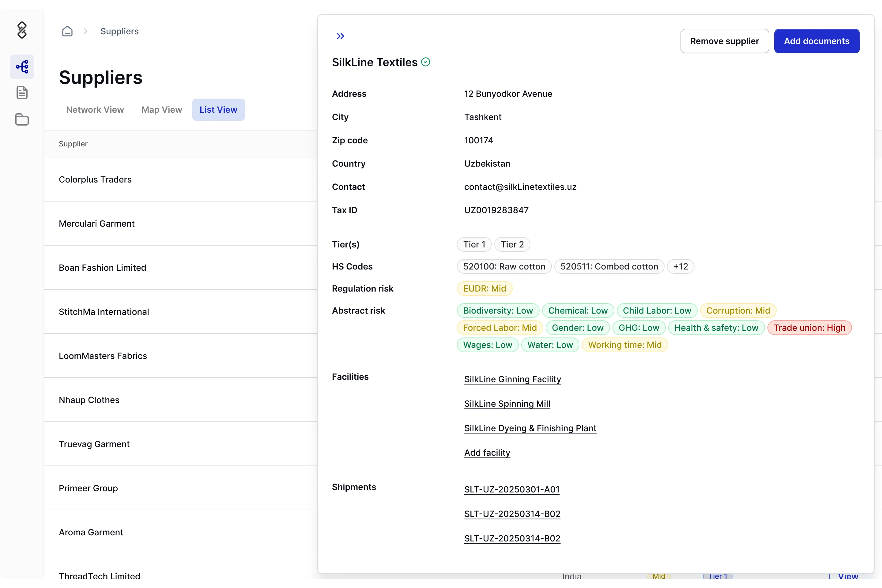Click the Remove supplier button
882x588 pixels.
[724, 41]
